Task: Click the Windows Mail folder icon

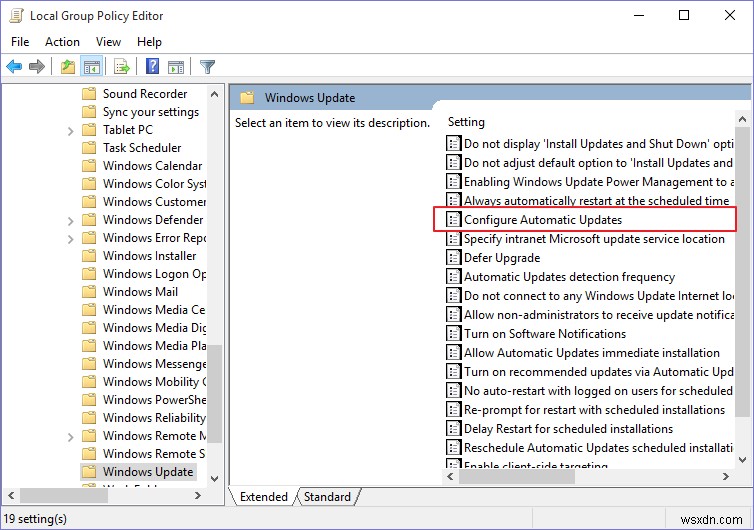Action: click(89, 292)
